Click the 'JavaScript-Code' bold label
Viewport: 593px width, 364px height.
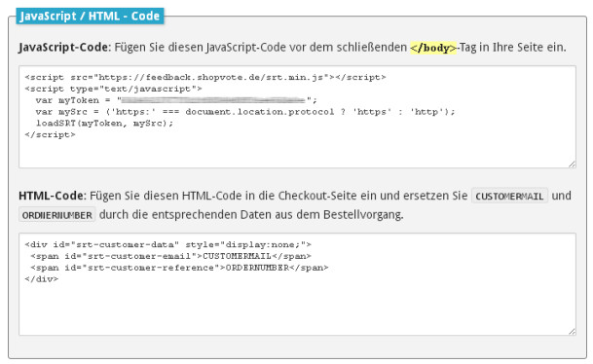[x=63, y=48]
